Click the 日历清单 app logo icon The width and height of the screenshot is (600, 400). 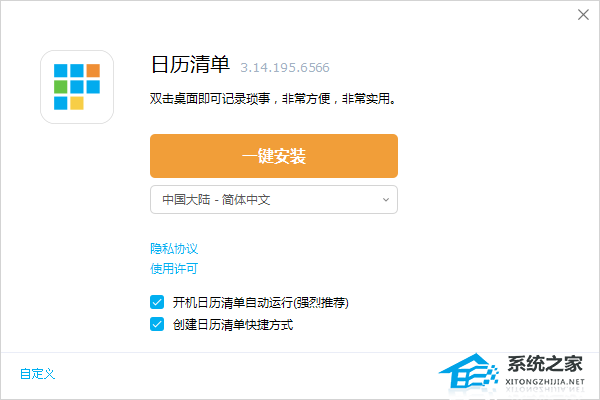77,87
